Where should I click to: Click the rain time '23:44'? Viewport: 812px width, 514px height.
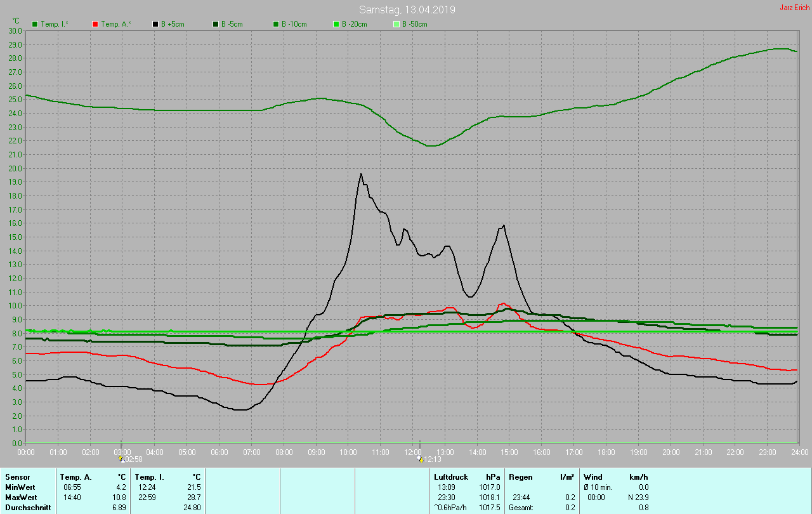click(x=521, y=497)
